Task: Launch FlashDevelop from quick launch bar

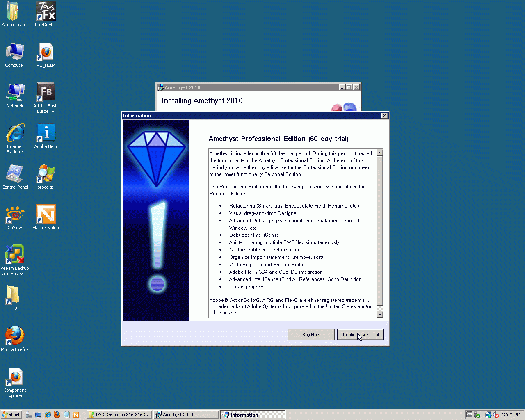Action: pos(76,415)
